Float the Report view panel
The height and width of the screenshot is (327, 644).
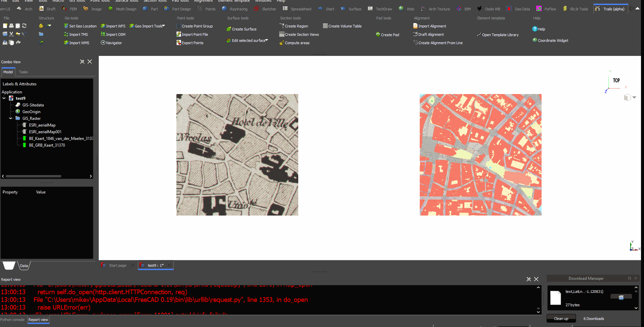coord(529,279)
